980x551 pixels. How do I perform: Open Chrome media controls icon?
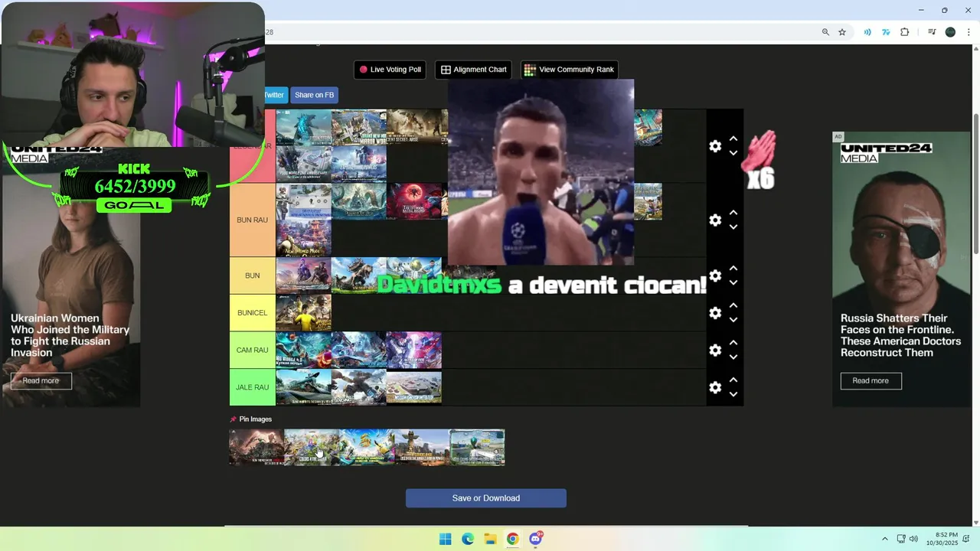tap(932, 32)
